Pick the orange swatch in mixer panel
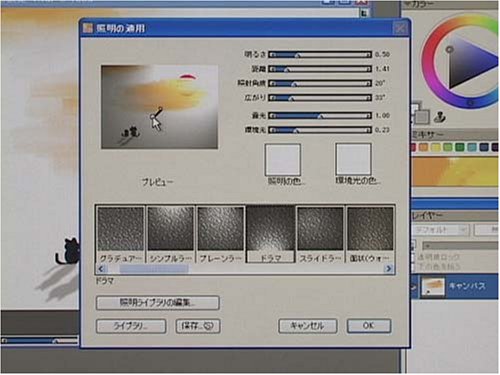The image size is (500, 375). 423,147
